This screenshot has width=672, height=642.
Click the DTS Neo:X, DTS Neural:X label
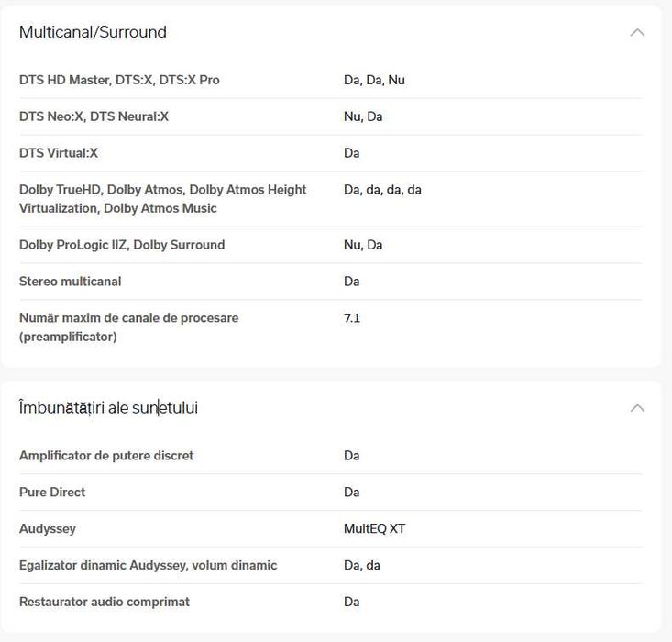click(94, 116)
